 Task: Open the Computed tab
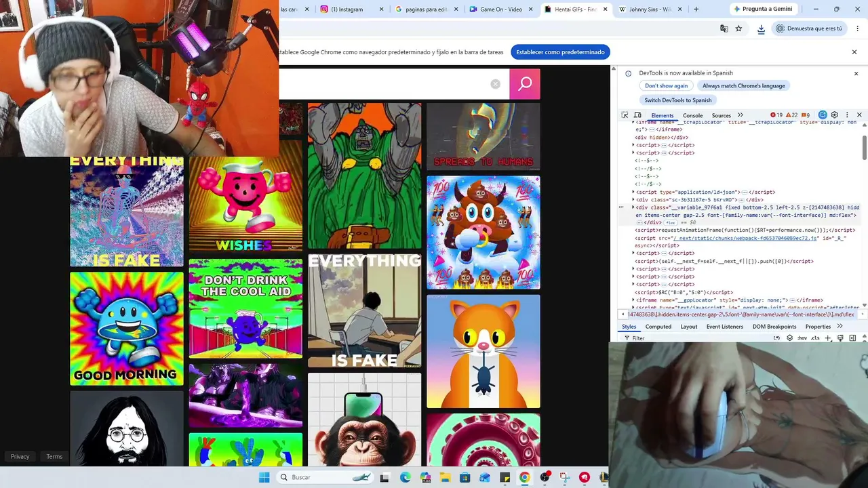tap(658, 327)
